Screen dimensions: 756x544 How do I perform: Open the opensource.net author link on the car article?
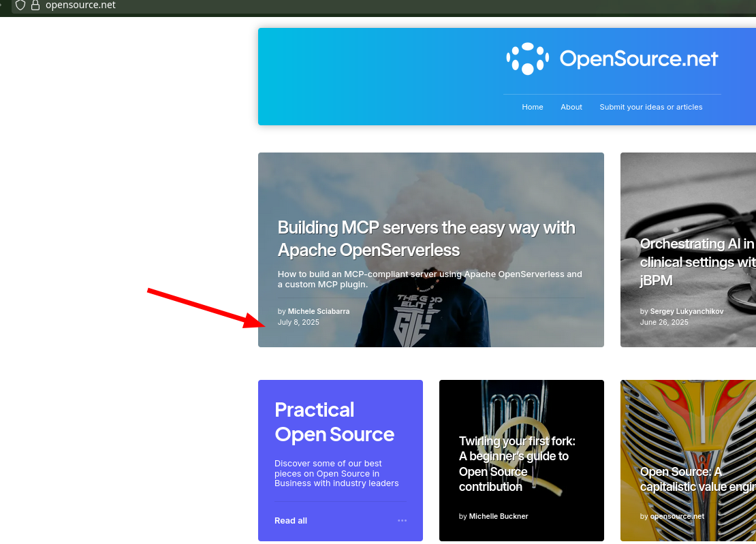pyautogui.click(x=677, y=516)
